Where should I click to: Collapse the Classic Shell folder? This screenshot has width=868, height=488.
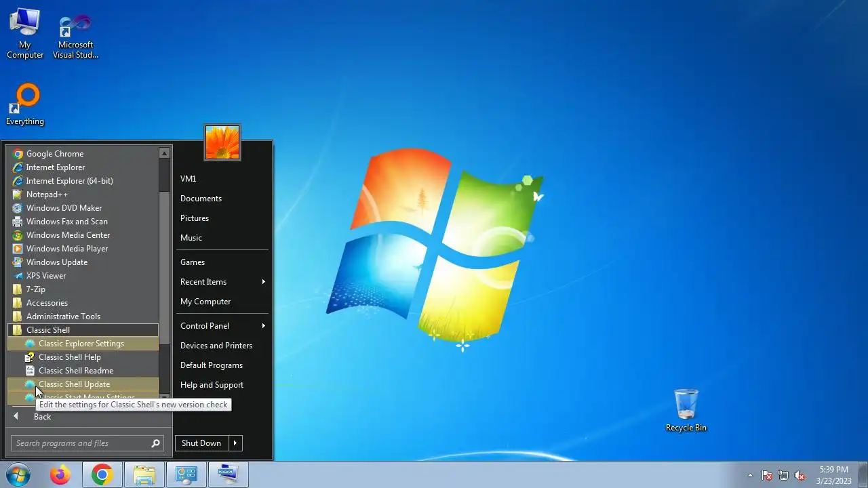tap(83, 330)
